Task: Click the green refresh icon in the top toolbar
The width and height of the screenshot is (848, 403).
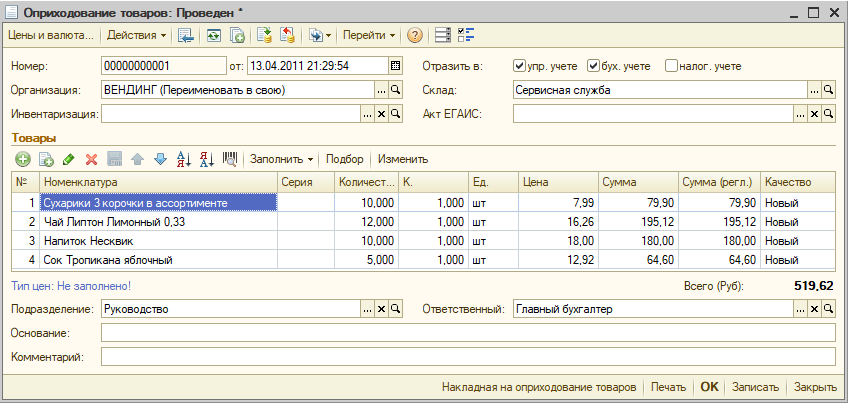Action: coord(214,36)
